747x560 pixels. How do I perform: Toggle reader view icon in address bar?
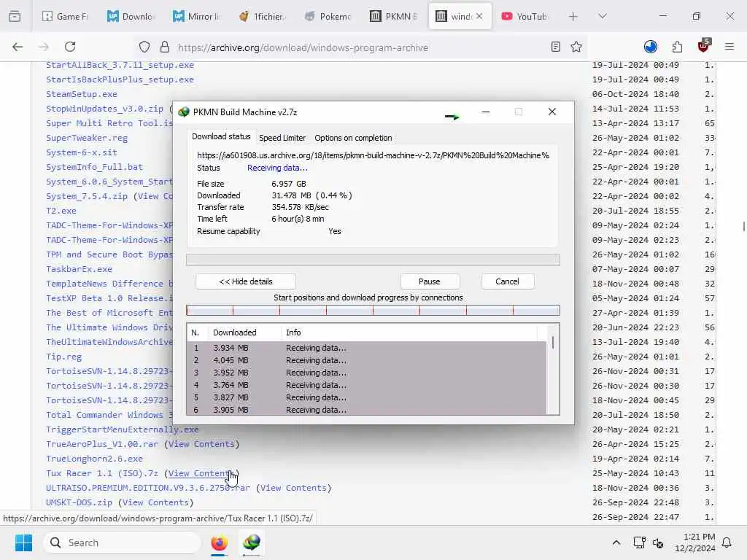point(555,47)
